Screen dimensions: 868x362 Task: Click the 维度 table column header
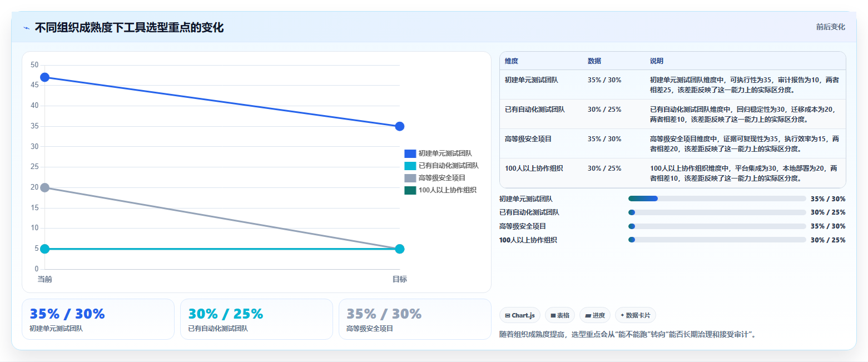512,61
